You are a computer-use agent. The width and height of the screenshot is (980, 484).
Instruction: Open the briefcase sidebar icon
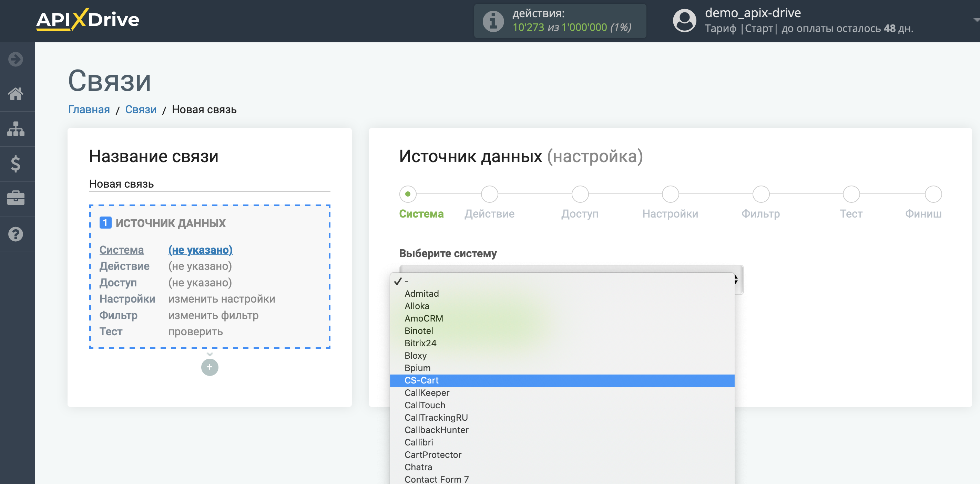16,199
